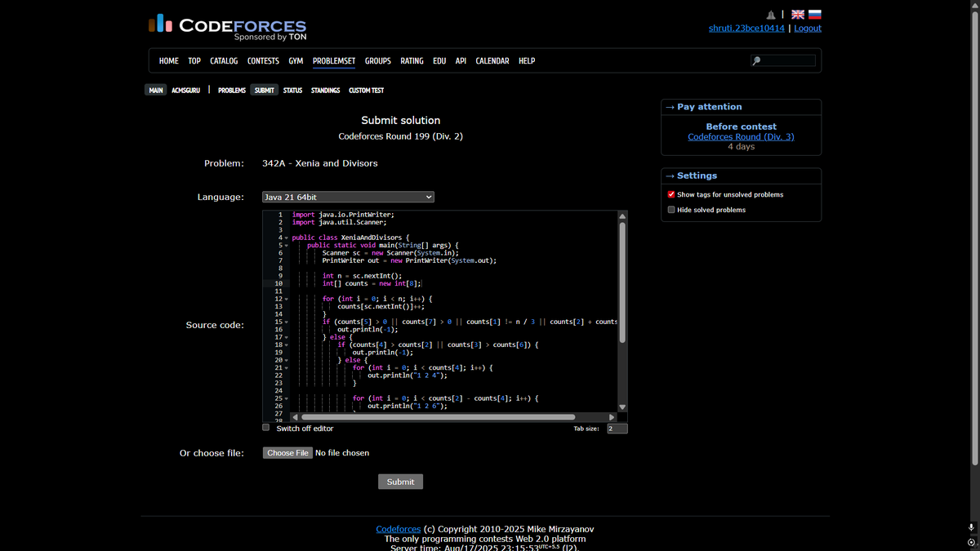The width and height of the screenshot is (980, 551).
Task: Collapse the if fold at line 15
Action: (287, 322)
